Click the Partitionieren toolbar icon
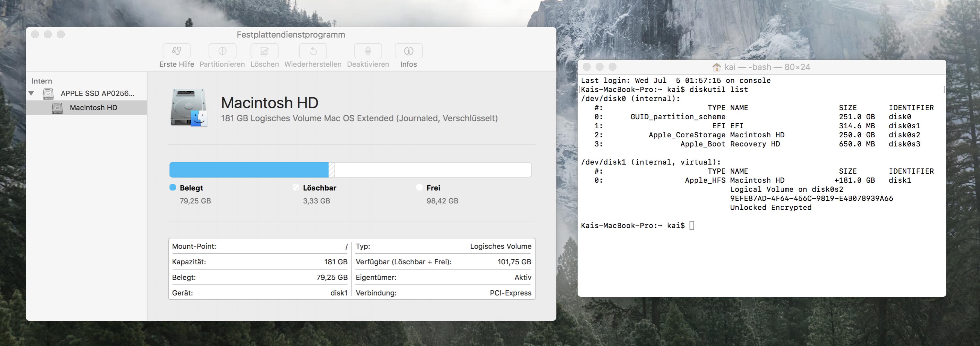 [223, 51]
